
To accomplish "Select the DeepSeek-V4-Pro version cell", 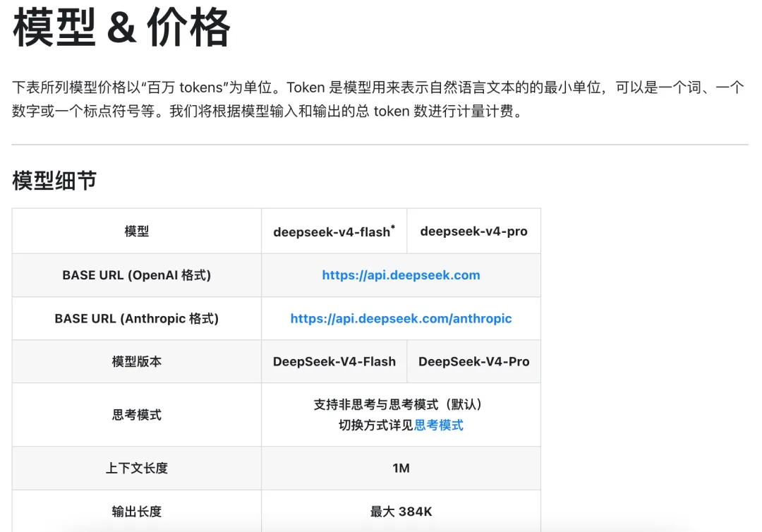I will pos(474,361).
